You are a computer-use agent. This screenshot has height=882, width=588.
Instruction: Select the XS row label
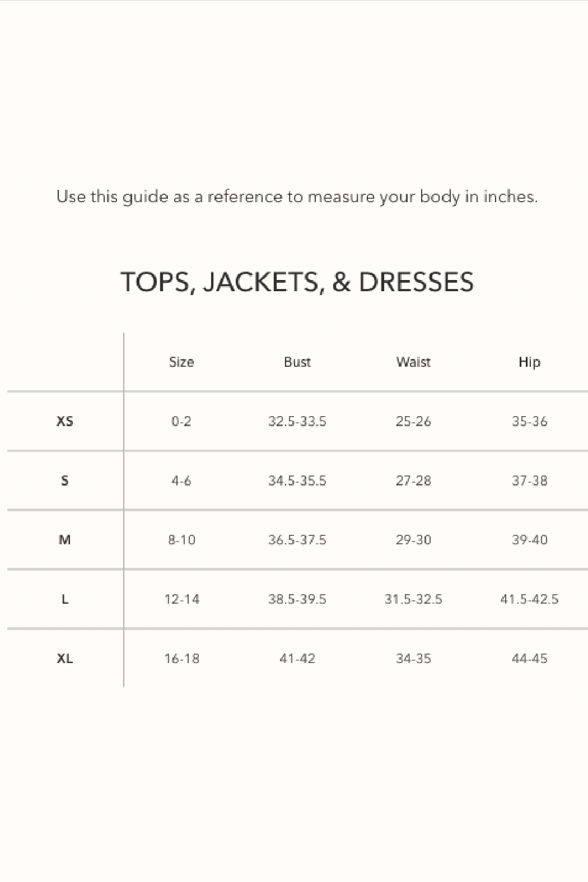(65, 421)
